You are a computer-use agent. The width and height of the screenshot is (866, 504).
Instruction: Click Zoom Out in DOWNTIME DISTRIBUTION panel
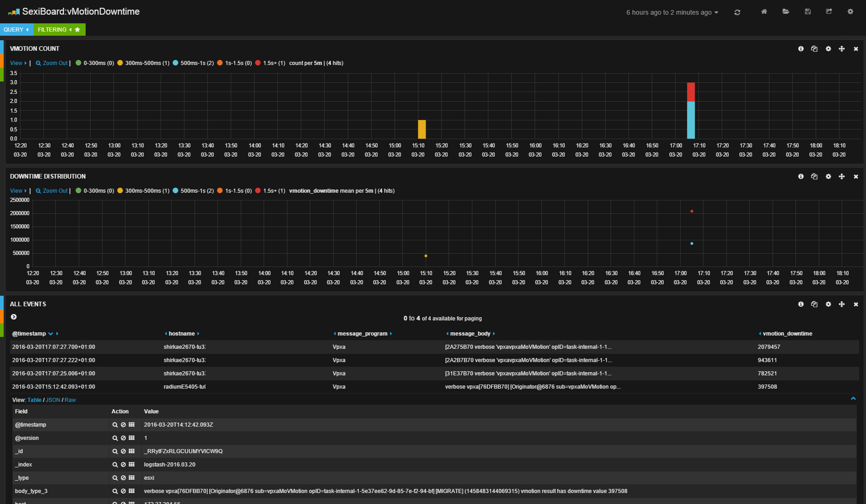(52, 191)
